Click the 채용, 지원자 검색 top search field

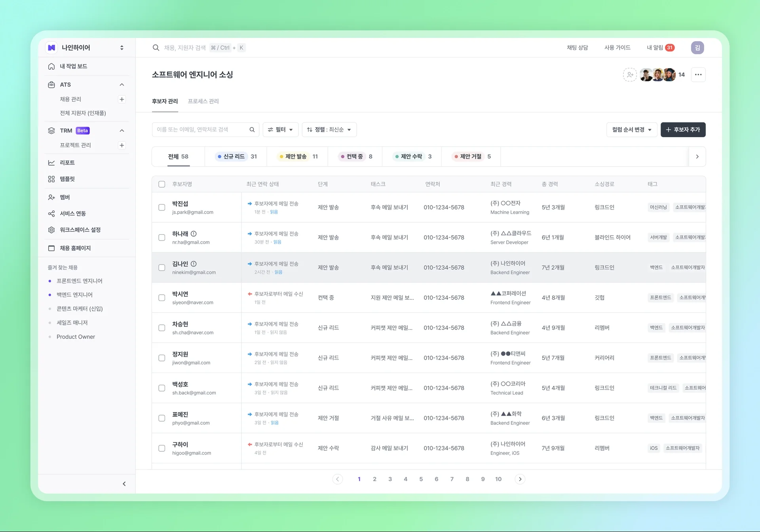click(x=185, y=48)
